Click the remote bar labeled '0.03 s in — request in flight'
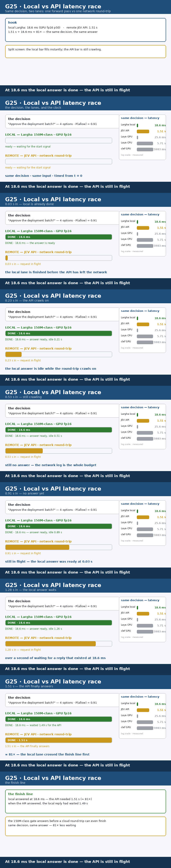171x868 pixels. 58,258
